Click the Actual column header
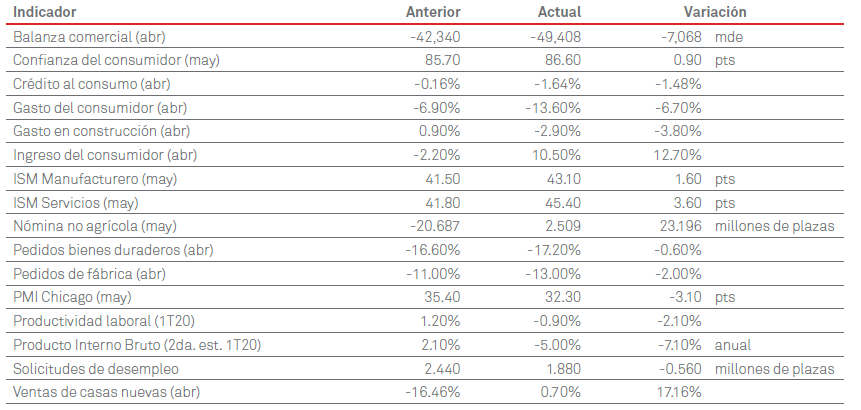 558,12
